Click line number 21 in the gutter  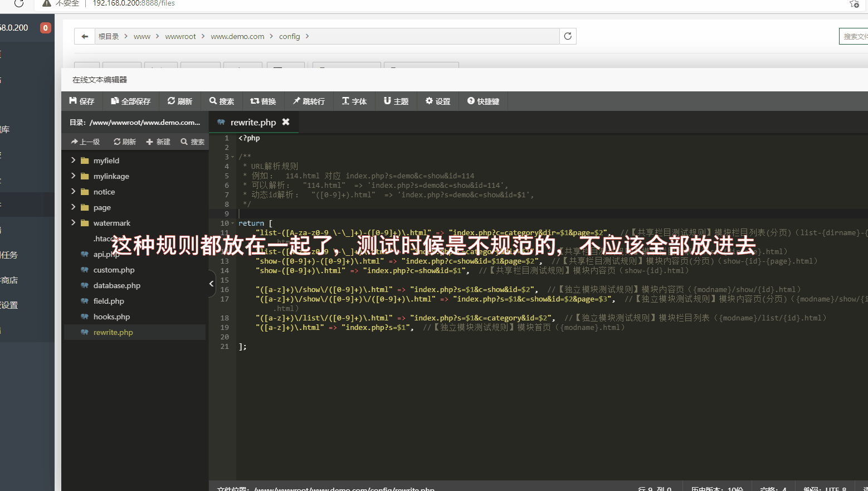tap(225, 346)
